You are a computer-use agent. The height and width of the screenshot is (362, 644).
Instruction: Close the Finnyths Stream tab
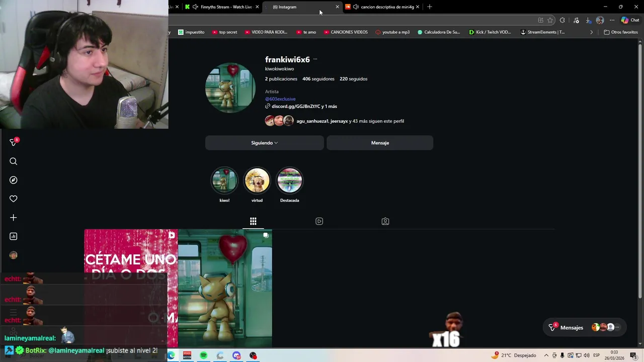point(257,7)
